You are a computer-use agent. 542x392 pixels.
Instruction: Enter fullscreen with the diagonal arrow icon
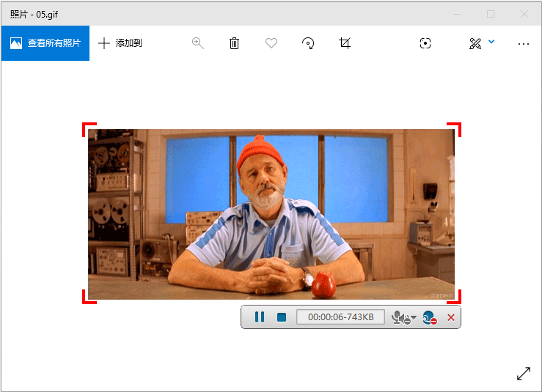click(x=524, y=374)
